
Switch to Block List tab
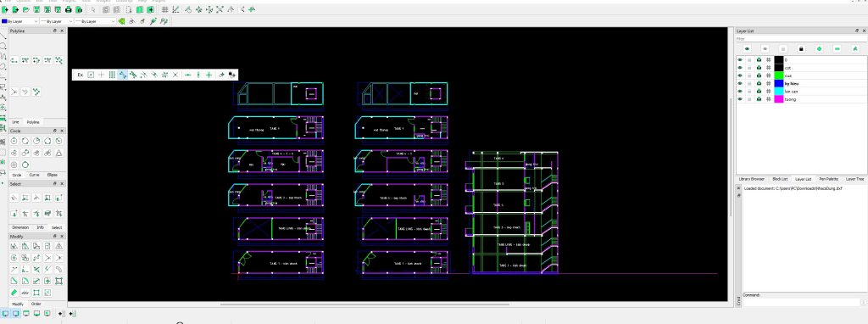[780, 179]
